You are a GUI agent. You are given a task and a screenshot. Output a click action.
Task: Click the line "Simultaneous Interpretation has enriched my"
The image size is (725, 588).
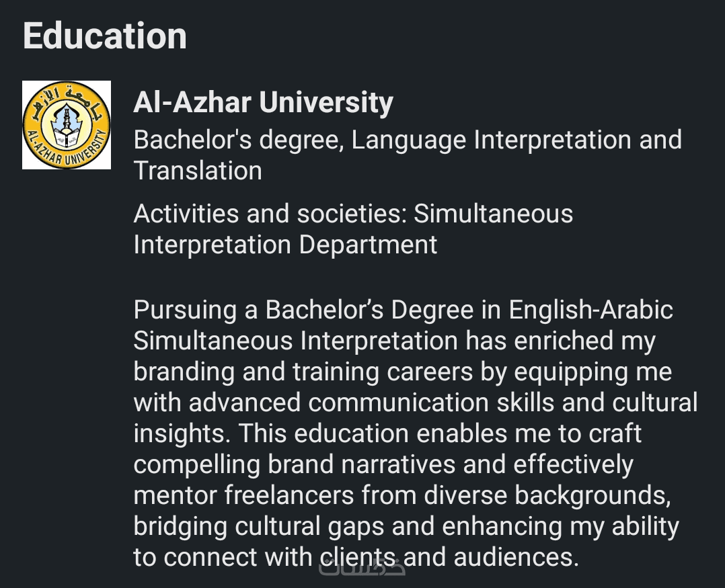pos(393,341)
